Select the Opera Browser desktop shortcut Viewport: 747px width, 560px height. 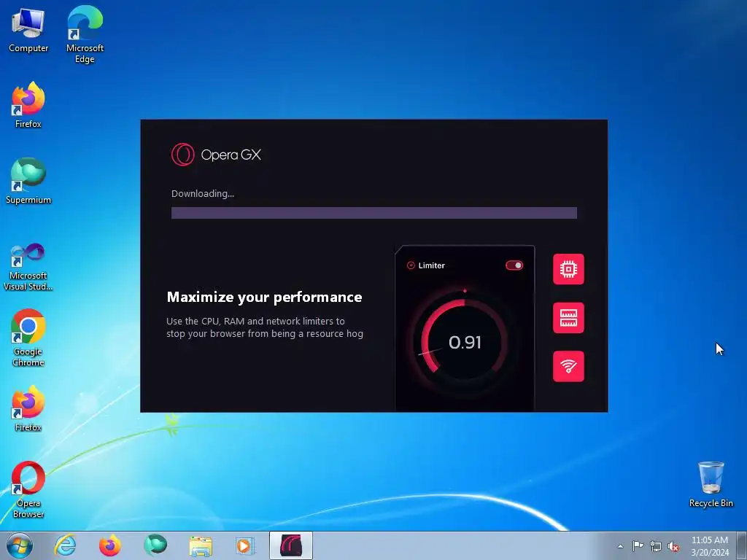28,489
